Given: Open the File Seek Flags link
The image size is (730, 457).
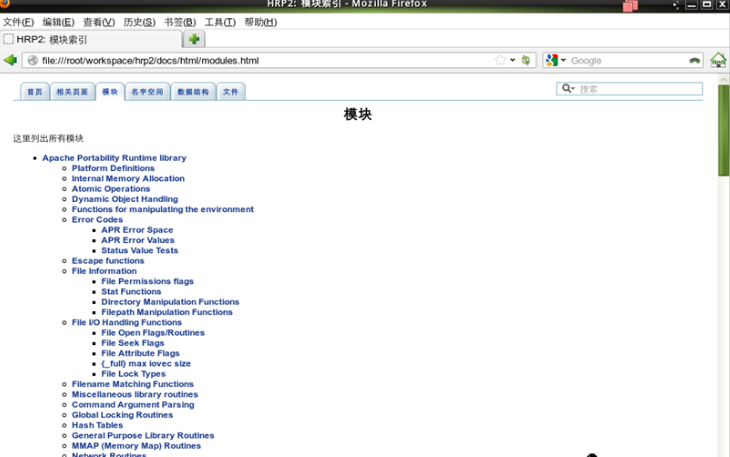Looking at the screenshot, I should coord(133,343).
